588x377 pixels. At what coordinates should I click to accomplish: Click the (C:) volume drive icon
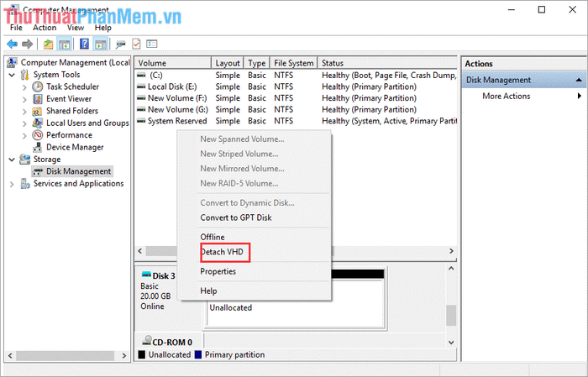pyautogui.click(x=141, y=75)
